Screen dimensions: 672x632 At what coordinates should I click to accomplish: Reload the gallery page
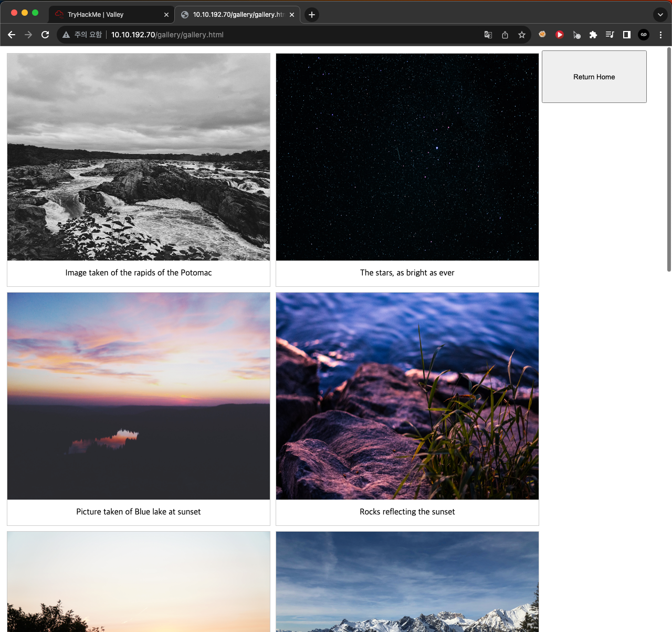(45, 35)
